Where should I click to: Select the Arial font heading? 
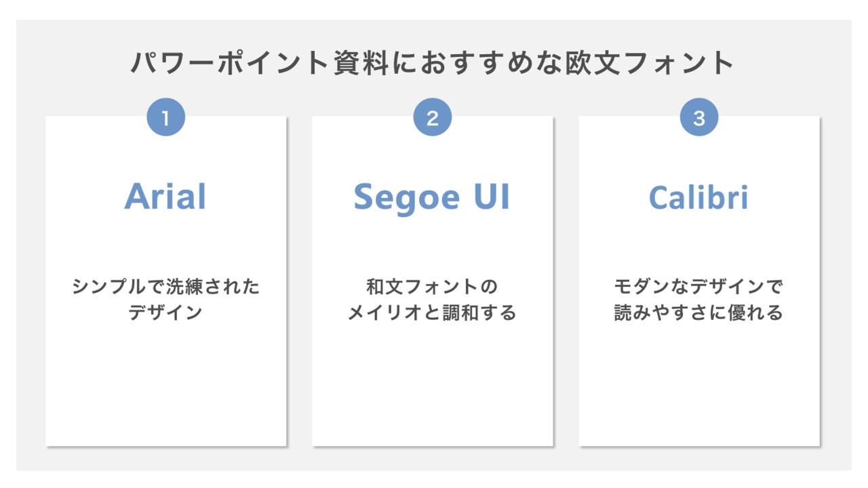point(165,197)
